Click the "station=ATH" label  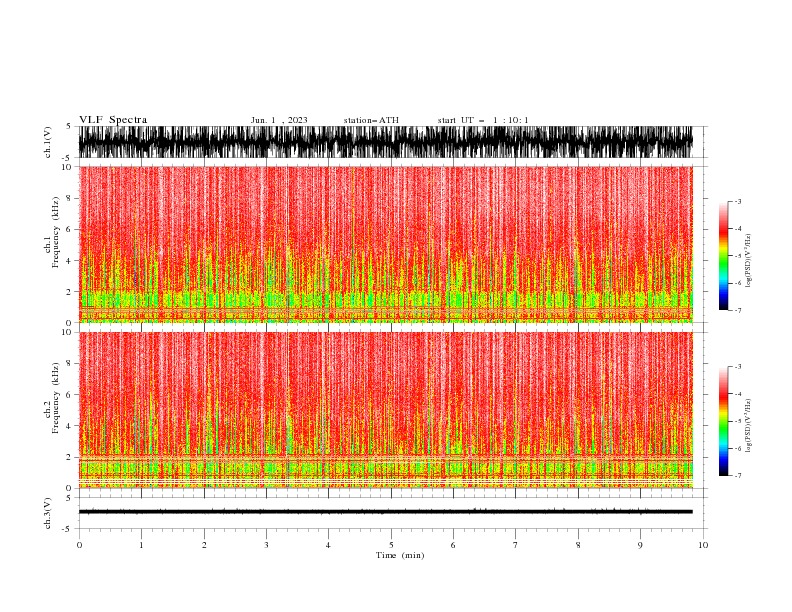tap(371, 120)
